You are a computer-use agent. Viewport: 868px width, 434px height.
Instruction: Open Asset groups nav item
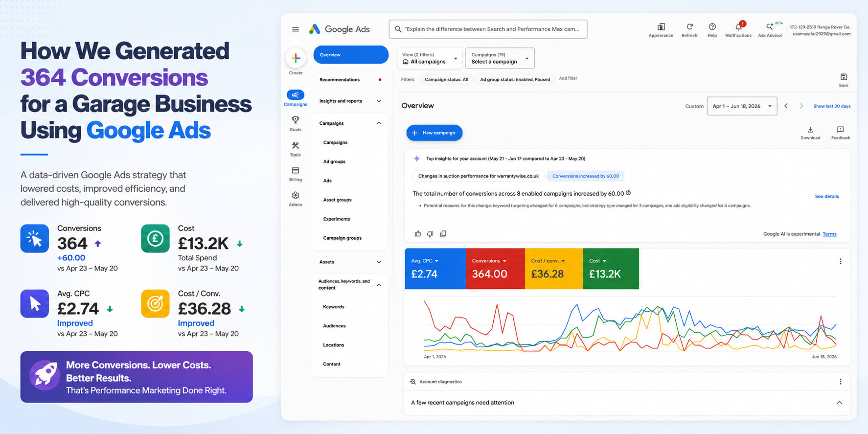[337, 200]
